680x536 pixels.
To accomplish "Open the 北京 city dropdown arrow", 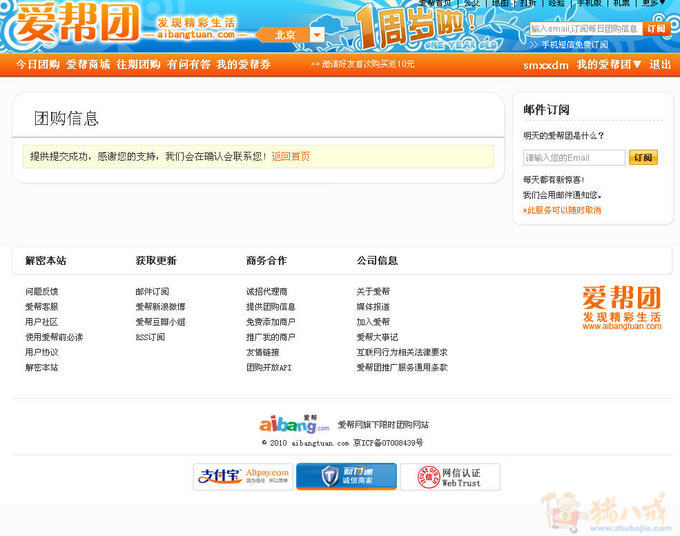I will point(317,35).
